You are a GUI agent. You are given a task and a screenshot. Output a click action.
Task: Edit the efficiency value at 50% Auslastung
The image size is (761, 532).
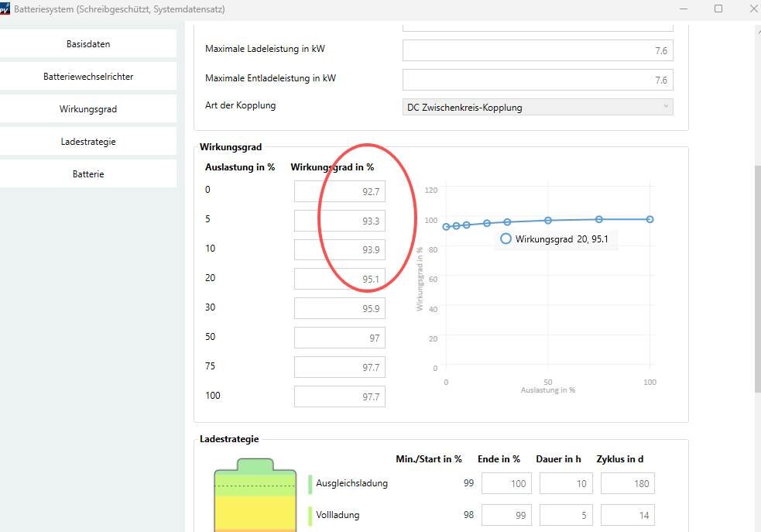339,338
